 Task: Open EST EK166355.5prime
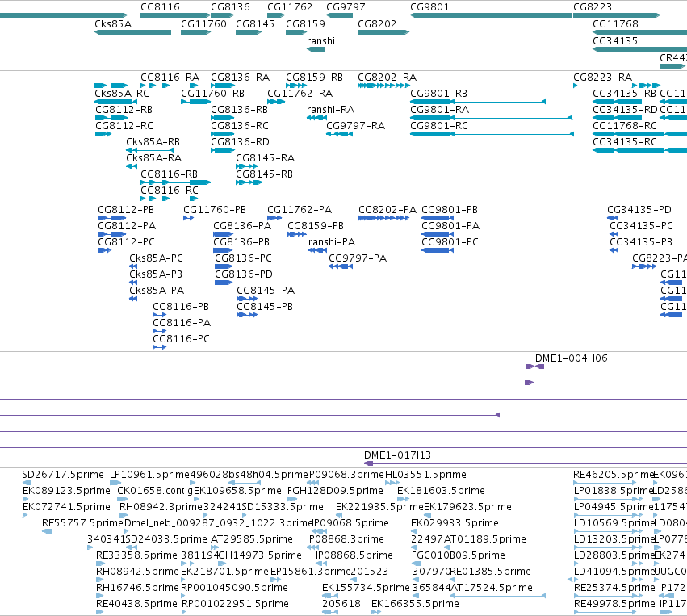(415, 604)
